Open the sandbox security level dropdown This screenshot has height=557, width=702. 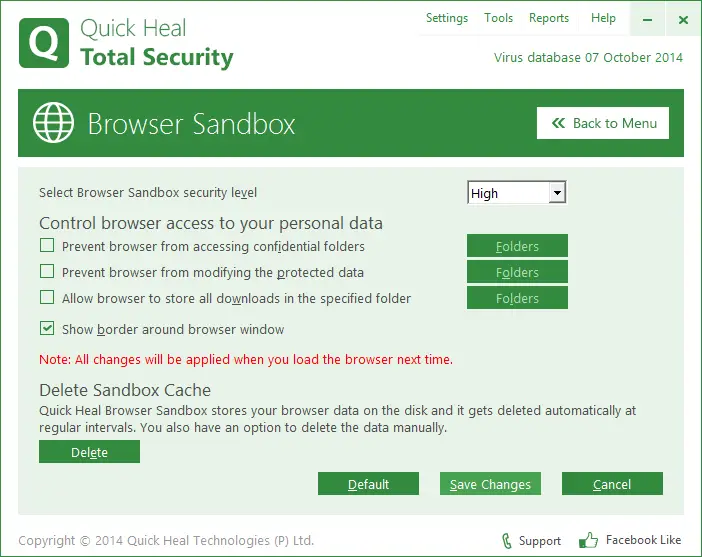pos(557,193)
